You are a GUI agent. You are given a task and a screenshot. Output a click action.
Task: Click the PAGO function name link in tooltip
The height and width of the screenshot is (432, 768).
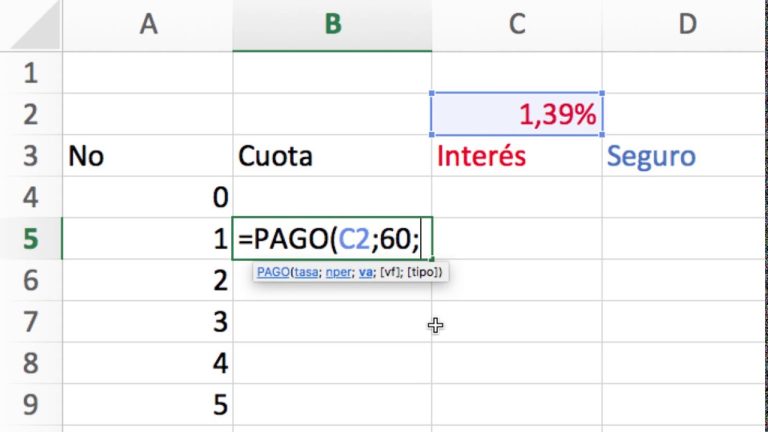pyautogui.click(x=273, y=272)
